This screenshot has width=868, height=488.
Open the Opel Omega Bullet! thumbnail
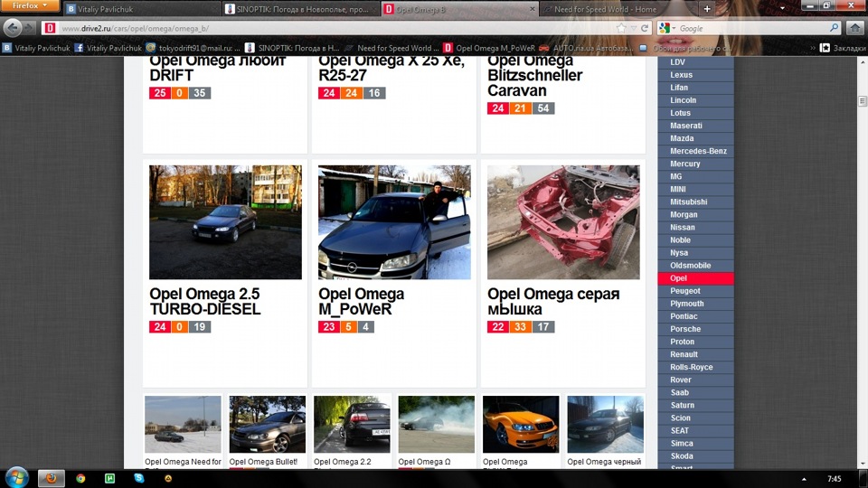pos(268,425)
